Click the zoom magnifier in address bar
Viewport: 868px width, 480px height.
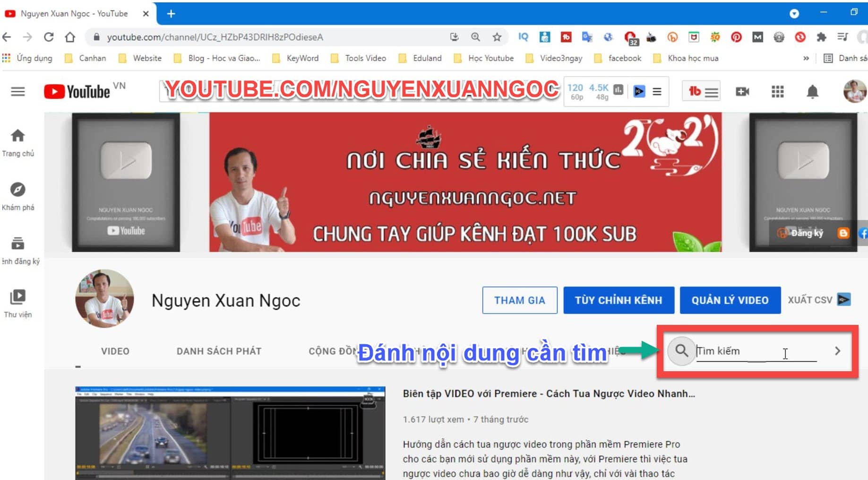click(x=475, y=37)
